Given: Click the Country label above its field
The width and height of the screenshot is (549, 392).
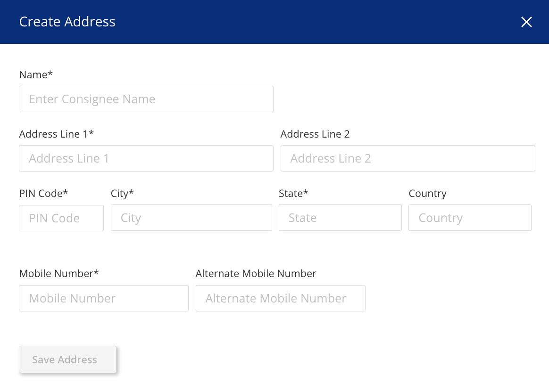Looking at the screenshot, I should (x=427, y=193).
